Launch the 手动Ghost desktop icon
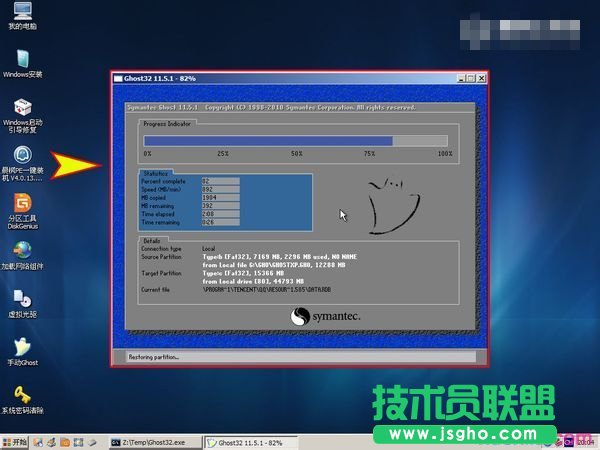600x450 pixels. coord(23,352)
